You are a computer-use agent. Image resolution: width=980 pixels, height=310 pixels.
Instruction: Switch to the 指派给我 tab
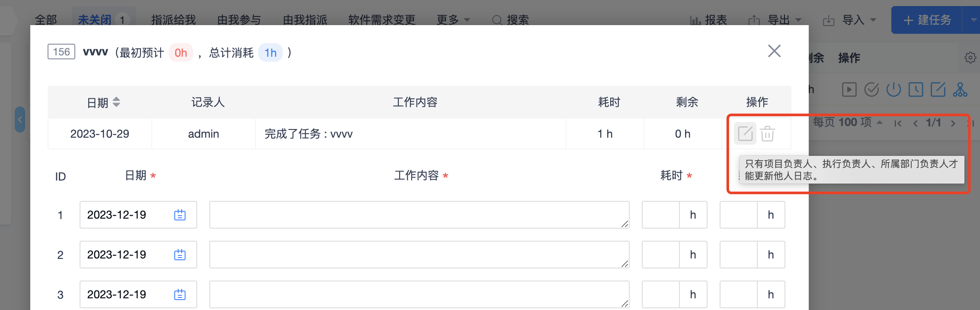tap(173, 20)
